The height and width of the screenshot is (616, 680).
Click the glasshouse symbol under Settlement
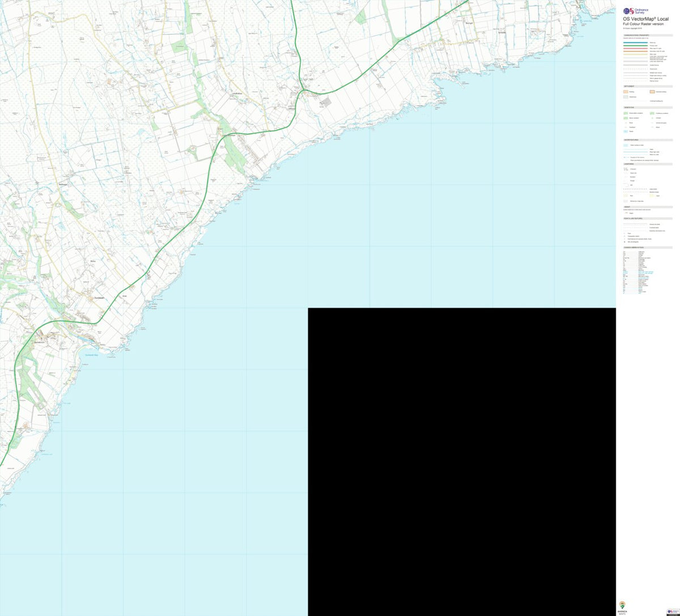(x=626, y=96)
